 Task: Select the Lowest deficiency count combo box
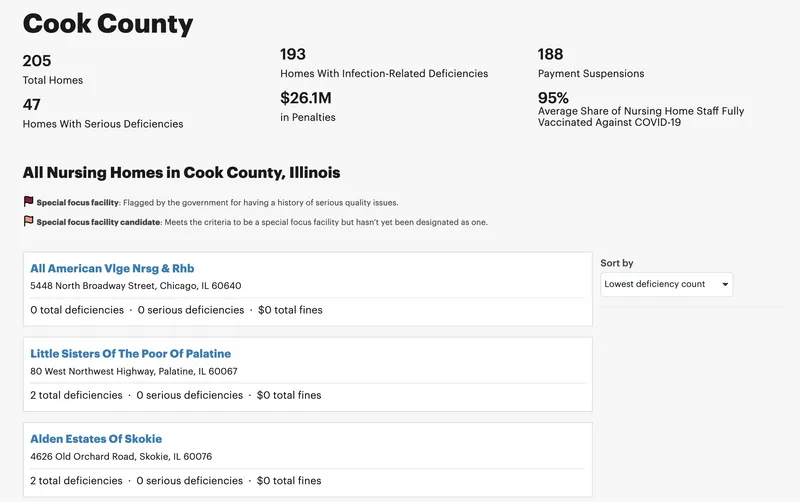[666, 284]
